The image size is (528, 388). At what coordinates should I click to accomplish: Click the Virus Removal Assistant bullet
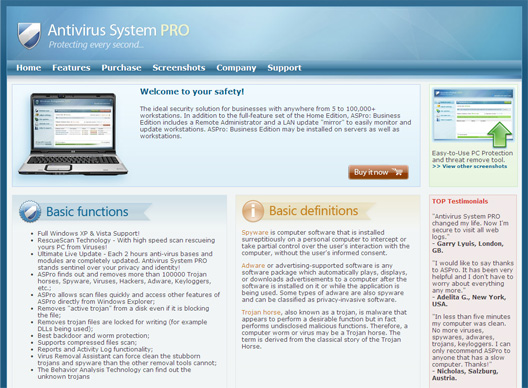[x=127, y=359]
